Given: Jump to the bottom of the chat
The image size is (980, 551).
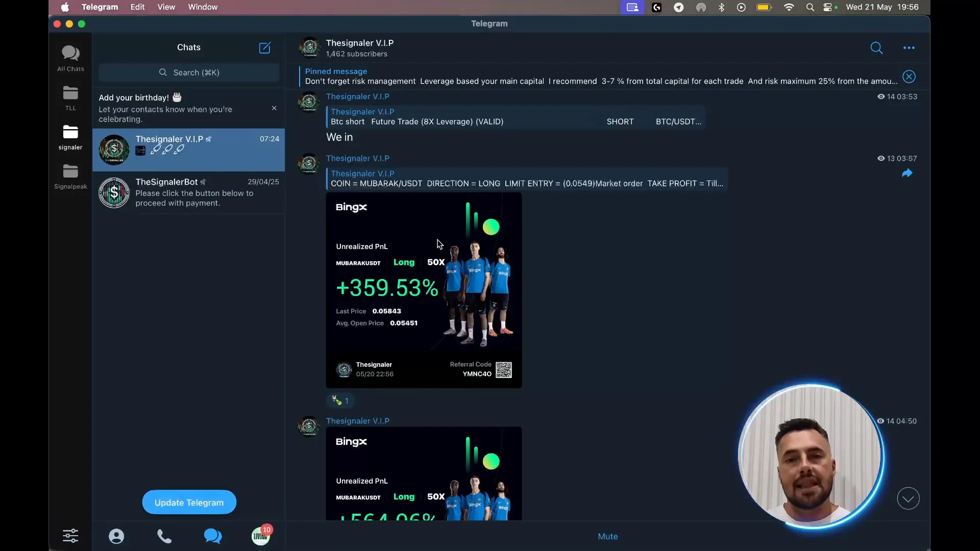Looking at the screenshot, I should point(909,498).
